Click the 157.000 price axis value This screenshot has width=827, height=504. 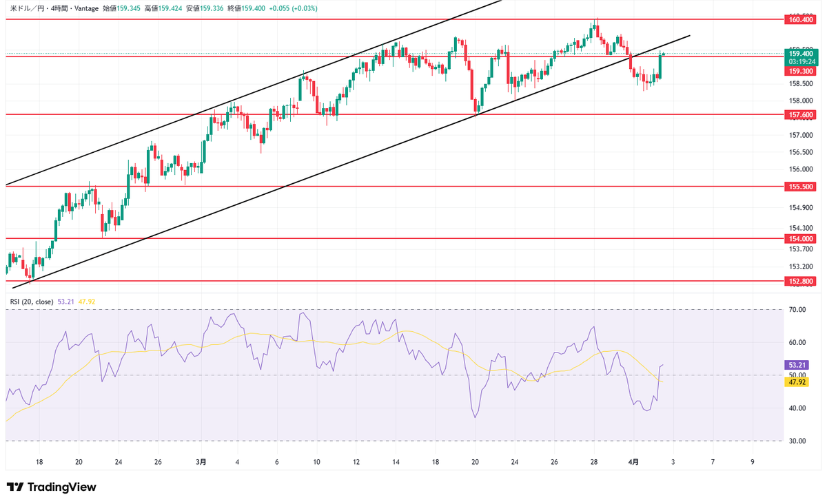tap(801, 136)
